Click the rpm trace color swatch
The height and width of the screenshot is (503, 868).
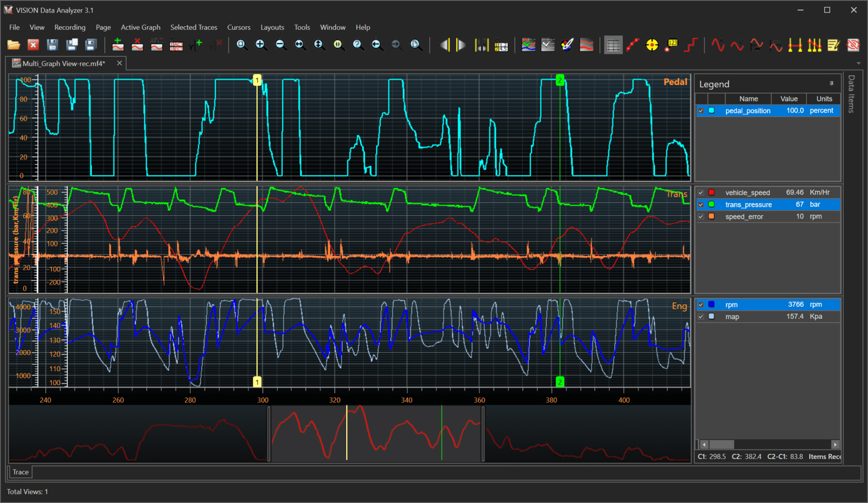click(711, 305)
